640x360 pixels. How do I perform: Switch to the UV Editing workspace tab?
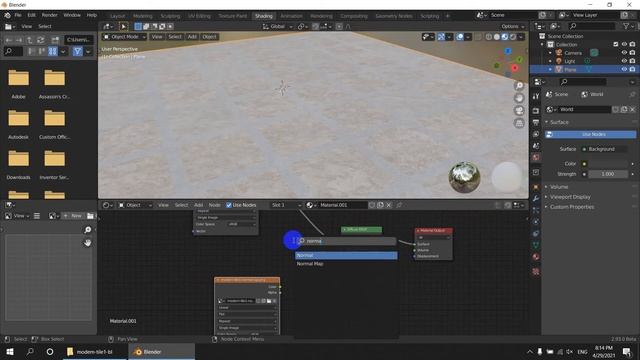tap(199, 16)
